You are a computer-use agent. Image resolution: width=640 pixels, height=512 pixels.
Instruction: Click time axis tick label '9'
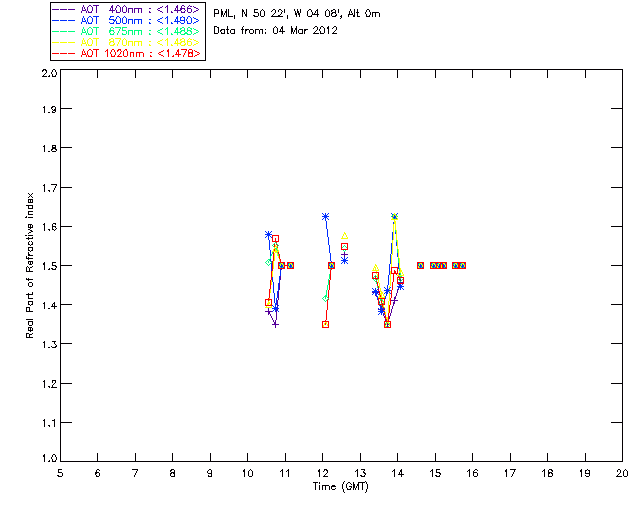pyautogui.click(x=210, y=473)
